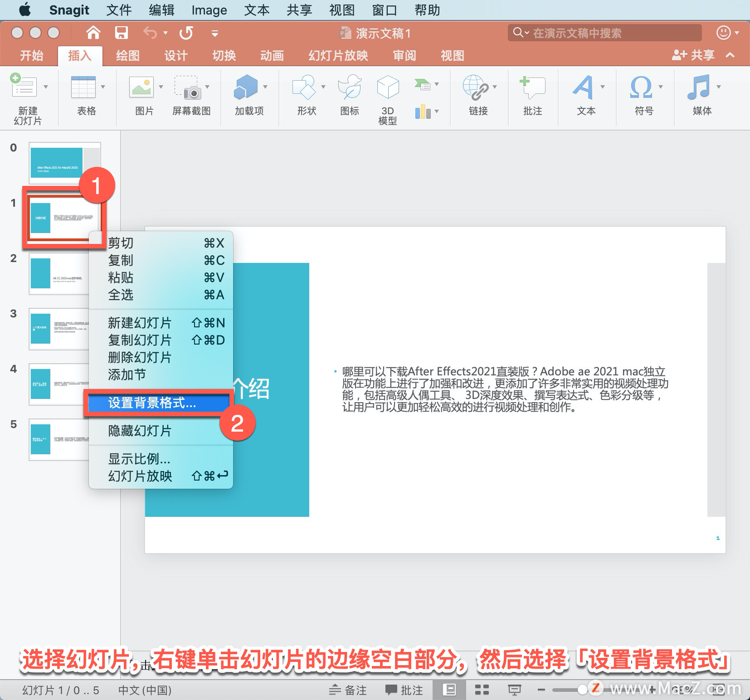Choose 显示比例 from context menu
750x700 pixels.
tap(161, 459)
